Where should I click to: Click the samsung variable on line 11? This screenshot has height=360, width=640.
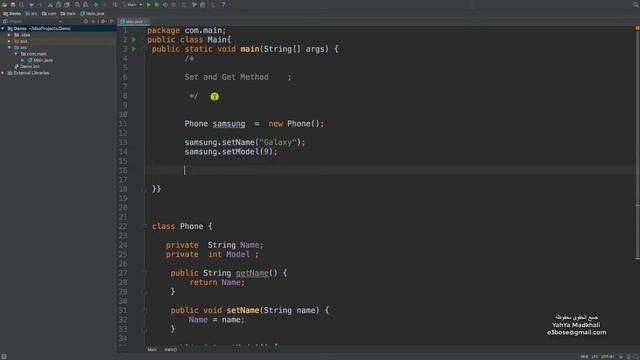[229, 124]
